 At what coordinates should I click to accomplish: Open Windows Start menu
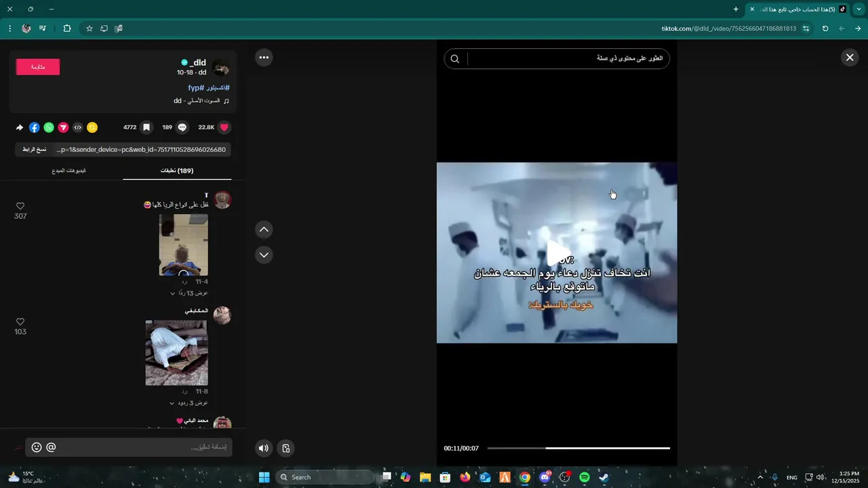[264, 477]
